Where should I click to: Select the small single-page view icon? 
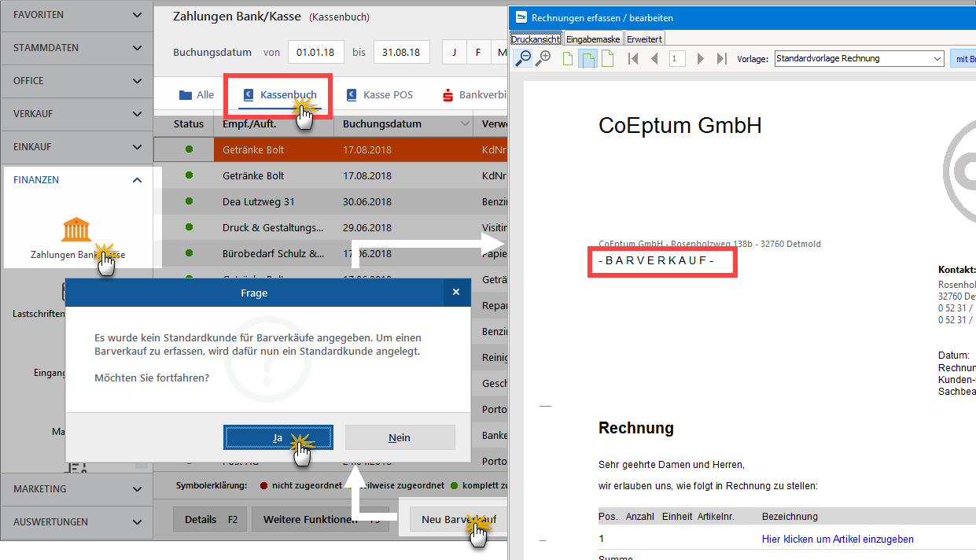[x=568, y=58]
